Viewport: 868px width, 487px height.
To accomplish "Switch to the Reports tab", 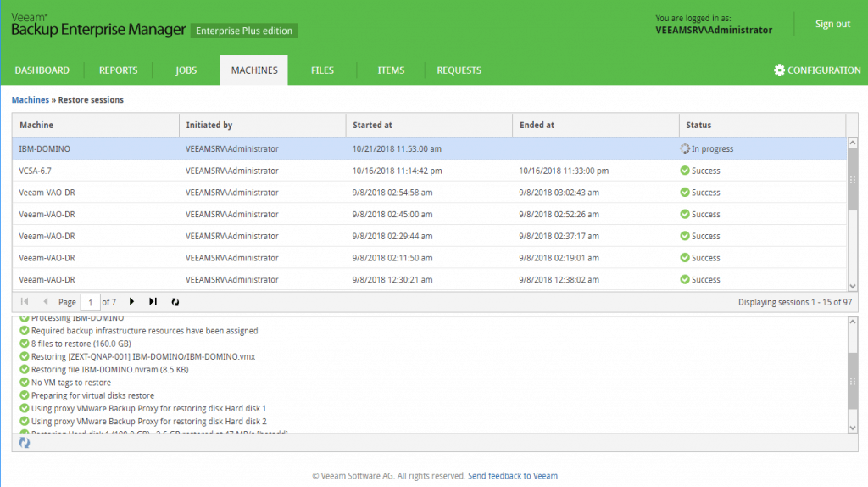I will click(x=119, y=70).
